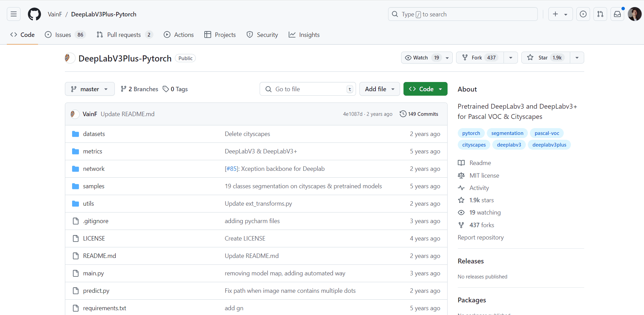Expand the Add file dropdown

pos(379,89)
